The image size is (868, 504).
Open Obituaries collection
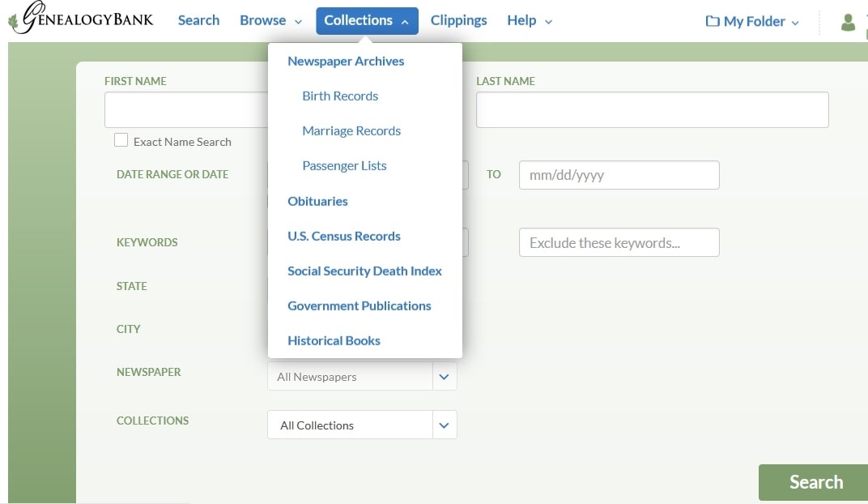(x=317, y=201)
